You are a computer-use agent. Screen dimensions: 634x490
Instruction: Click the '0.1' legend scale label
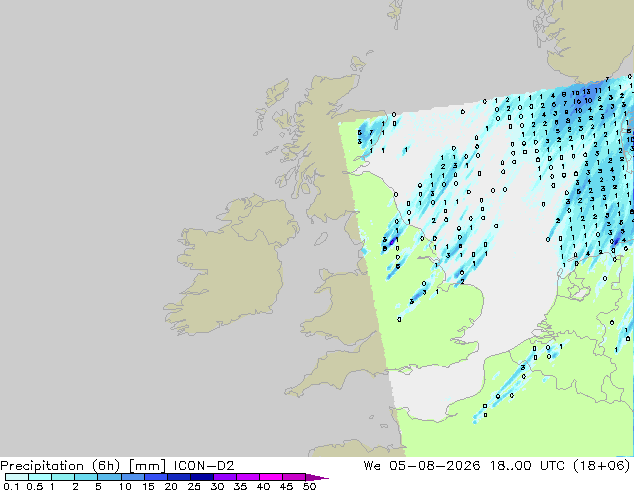11,486
